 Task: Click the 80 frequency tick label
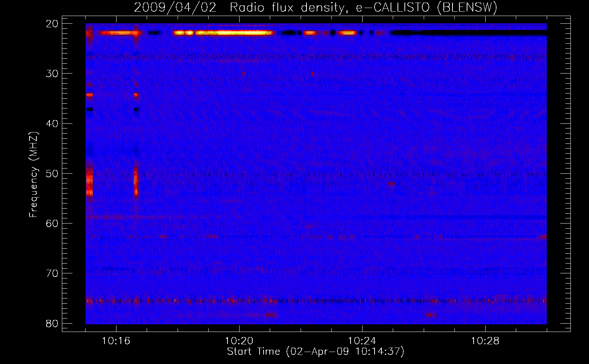(x=52, y=324)
